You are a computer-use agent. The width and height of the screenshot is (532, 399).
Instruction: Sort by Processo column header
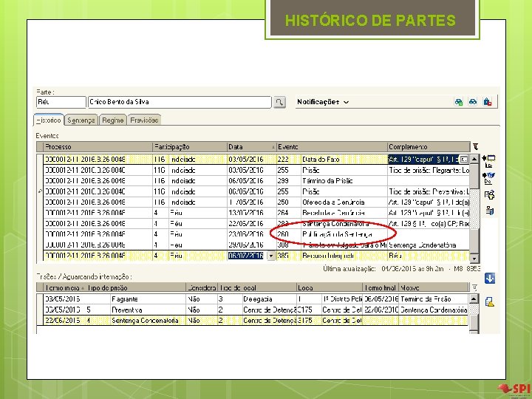point(98,147)
